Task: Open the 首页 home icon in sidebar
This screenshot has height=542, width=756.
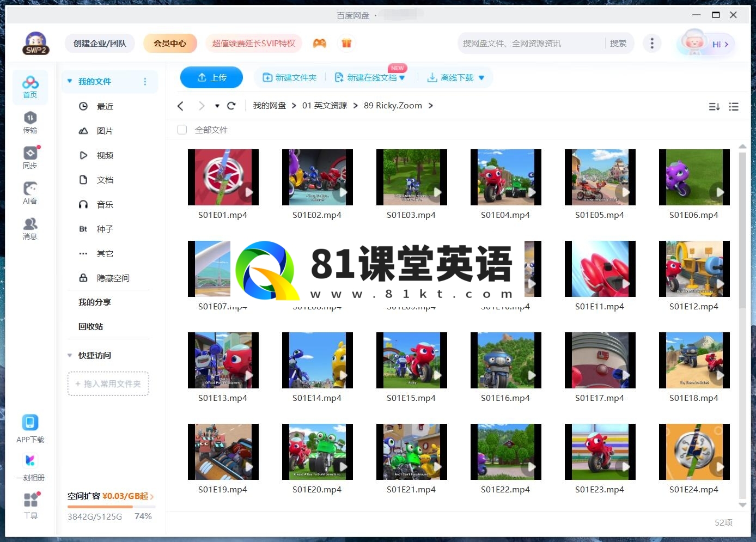Action: point(30,87)
